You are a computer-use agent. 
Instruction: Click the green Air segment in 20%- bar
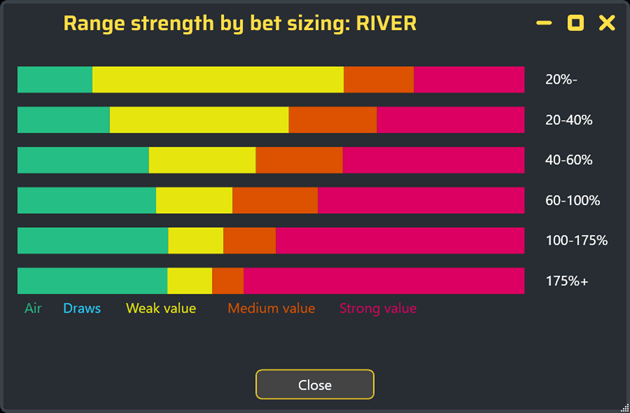pyautogui.click(x=55, y=80)
